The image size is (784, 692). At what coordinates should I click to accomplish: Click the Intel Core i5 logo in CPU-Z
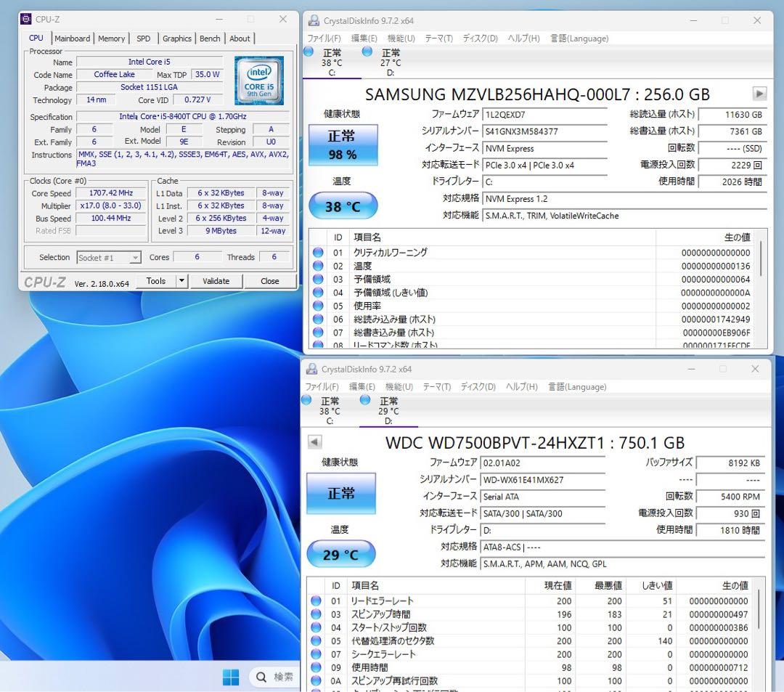click(x=259, y=81)
